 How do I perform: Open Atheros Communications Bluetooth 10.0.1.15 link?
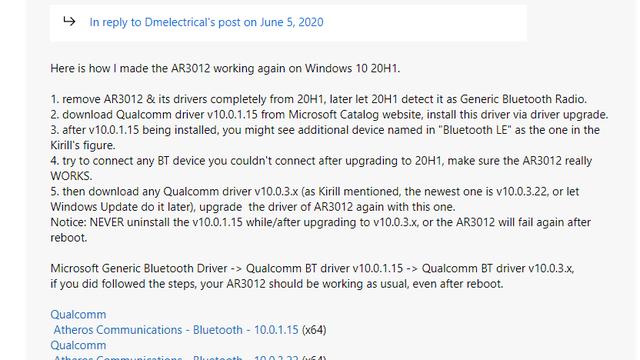pyautogui.click(x=176, y=330)
